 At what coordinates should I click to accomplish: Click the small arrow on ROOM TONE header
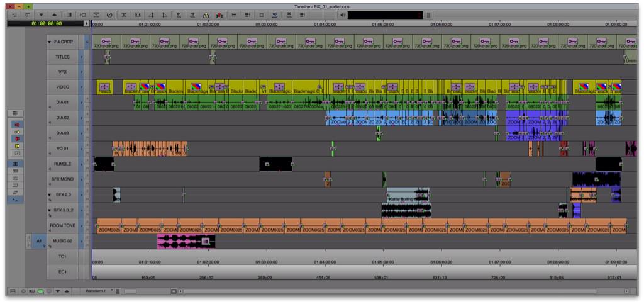50,230
